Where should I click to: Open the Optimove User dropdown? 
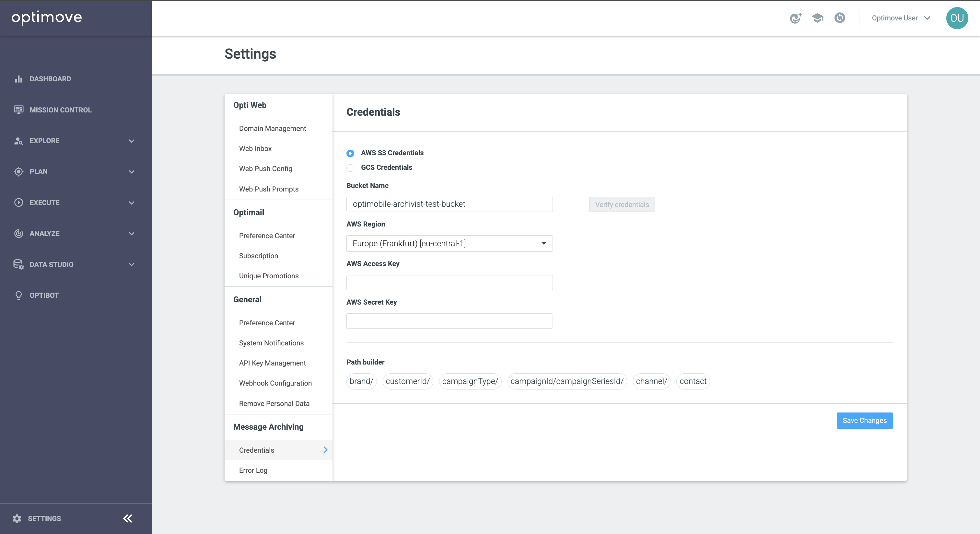click(901, 18)
